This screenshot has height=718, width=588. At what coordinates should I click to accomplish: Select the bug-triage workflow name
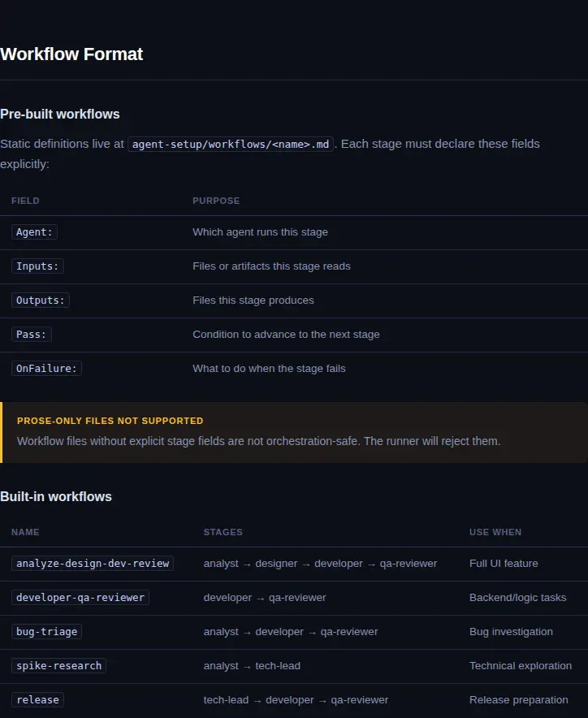[47, 632]
